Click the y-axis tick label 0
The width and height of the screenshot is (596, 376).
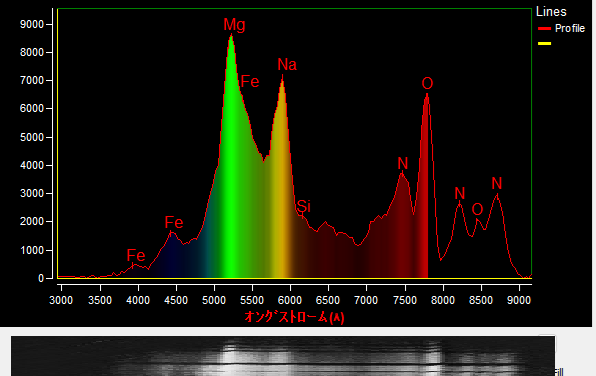point(41,278)
